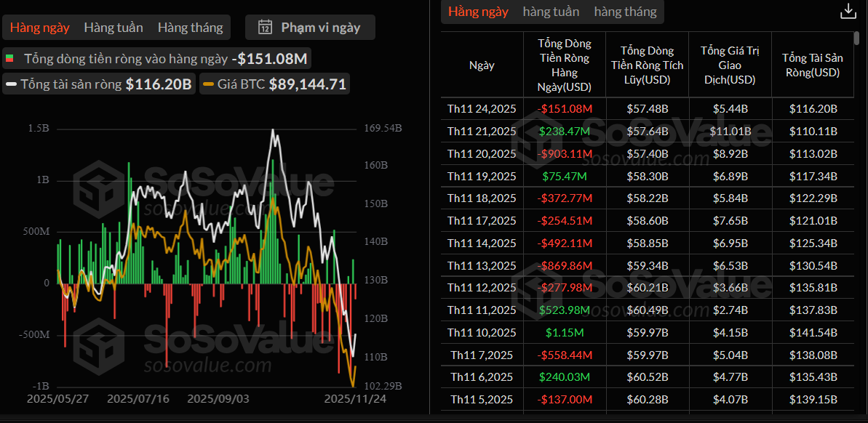
Task: Click the white line marker of Tổng tài sản ròng
Action: coord(12,84)
